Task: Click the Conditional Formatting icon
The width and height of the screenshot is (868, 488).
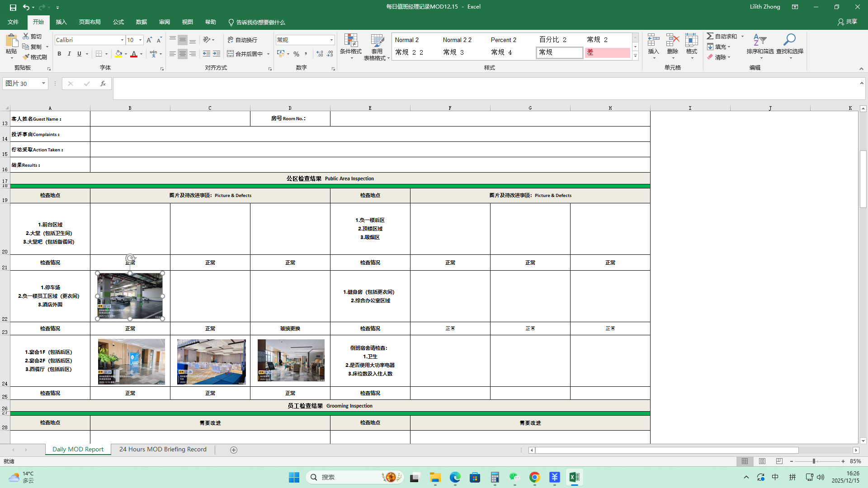Action: tap(351, 41)
